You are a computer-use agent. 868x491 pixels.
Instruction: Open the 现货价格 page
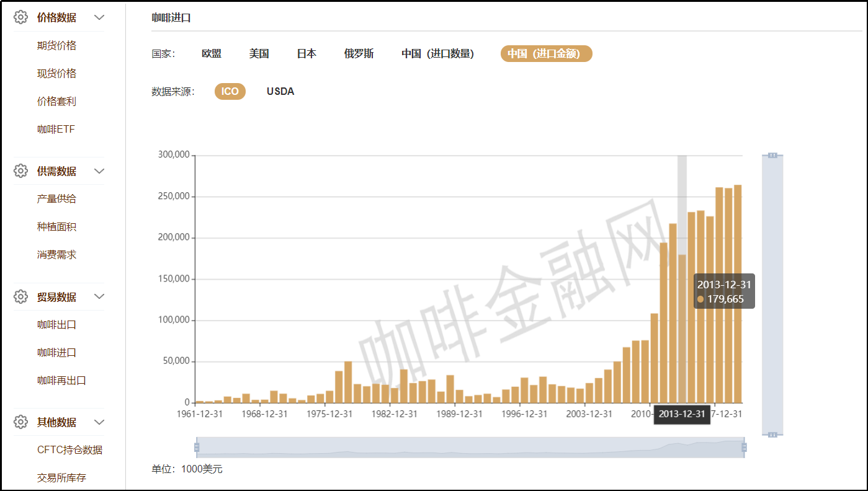[56, 73]
